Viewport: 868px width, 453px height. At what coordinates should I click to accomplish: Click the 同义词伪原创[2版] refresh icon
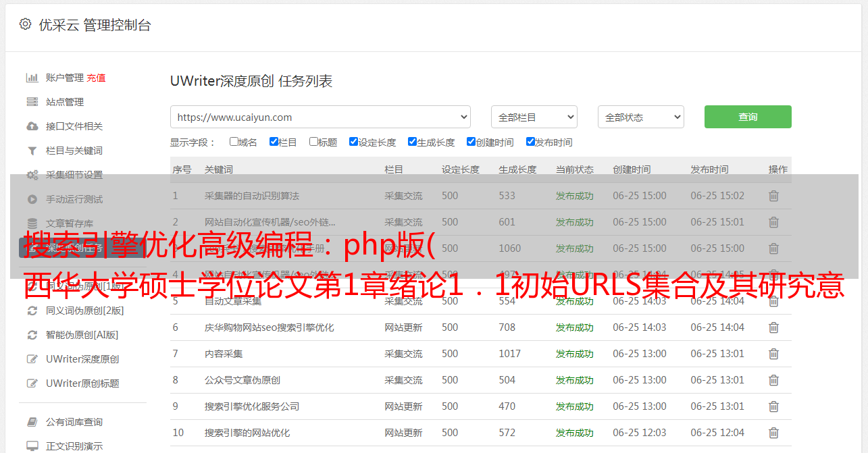[32, 311]
